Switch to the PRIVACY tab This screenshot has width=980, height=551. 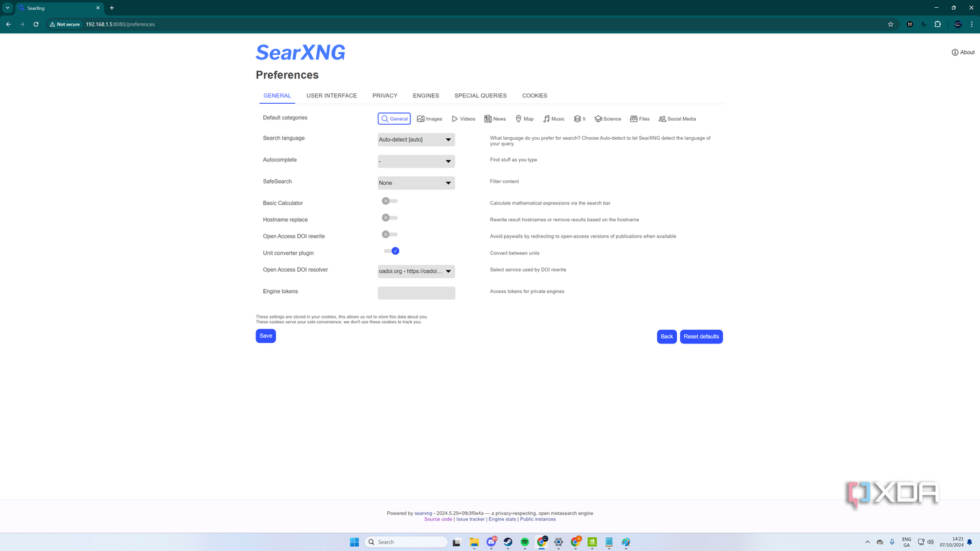pos(385,95)
